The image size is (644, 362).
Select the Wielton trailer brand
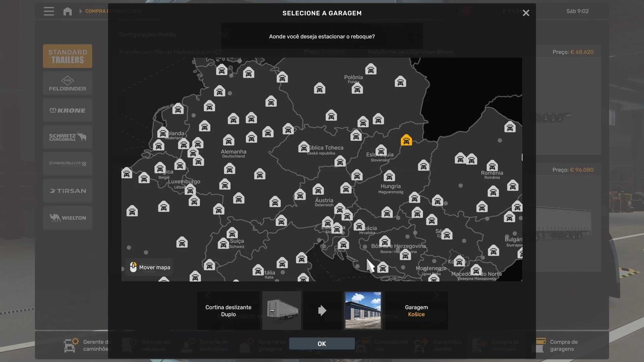click(x=67, y=218)
